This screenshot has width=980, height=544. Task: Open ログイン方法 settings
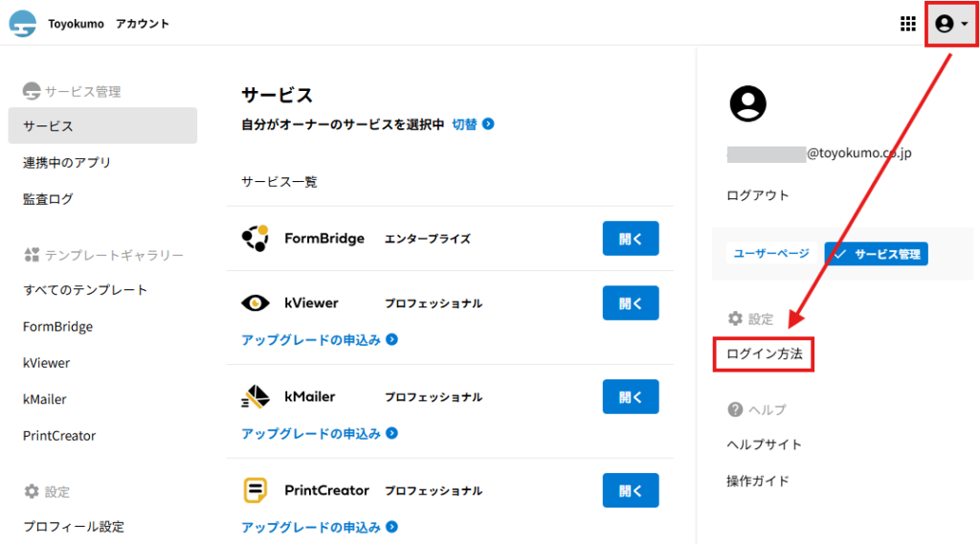(x=764, y=354)
